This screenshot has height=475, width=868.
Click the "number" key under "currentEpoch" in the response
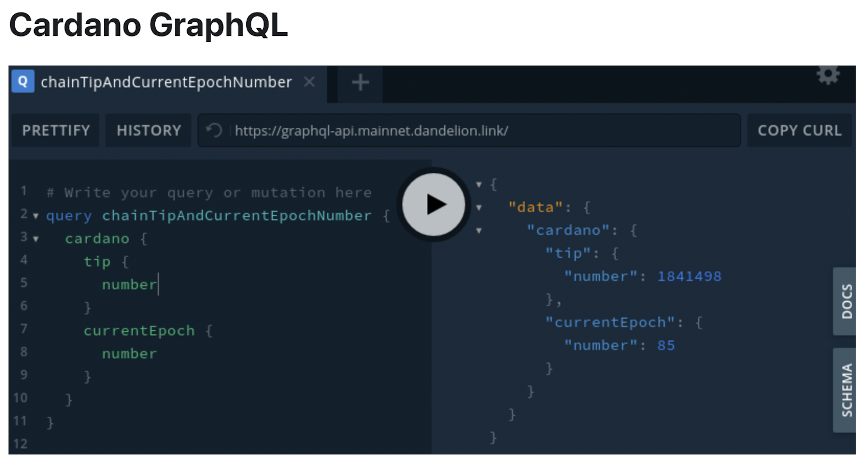pos(601,345)
